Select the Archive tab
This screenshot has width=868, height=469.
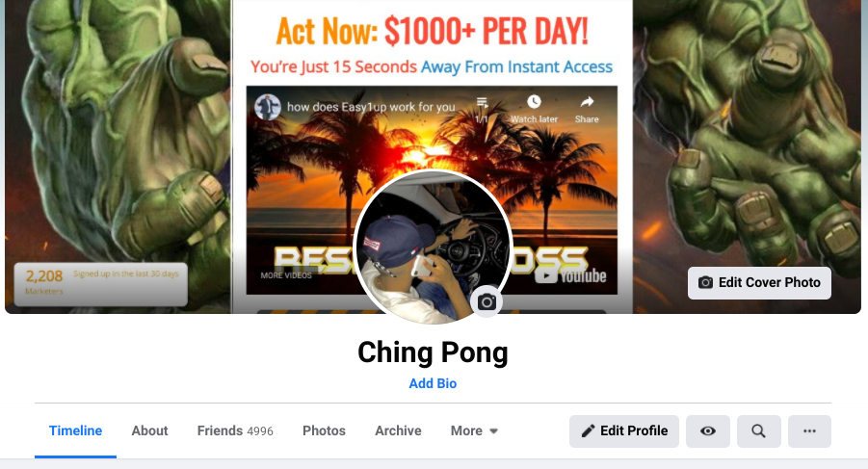point(398,430)
